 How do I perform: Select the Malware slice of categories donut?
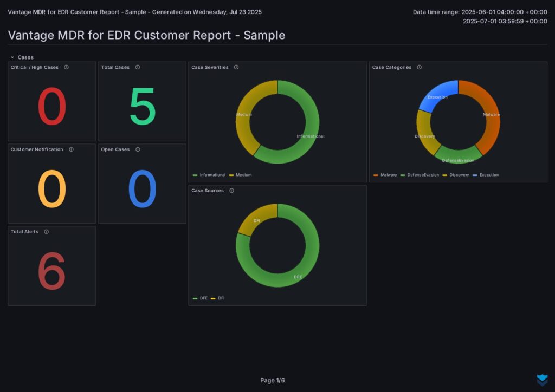tap(491, 114)
